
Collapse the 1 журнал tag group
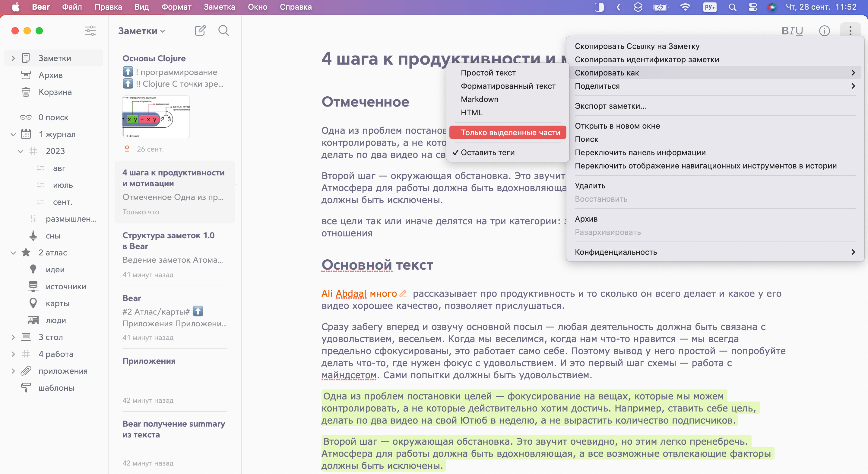point(13,134)
